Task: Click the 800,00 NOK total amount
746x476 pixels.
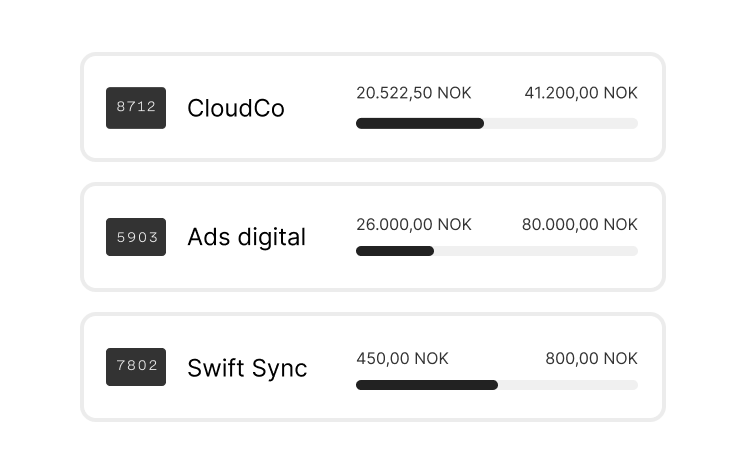Action: click(591, 358)
